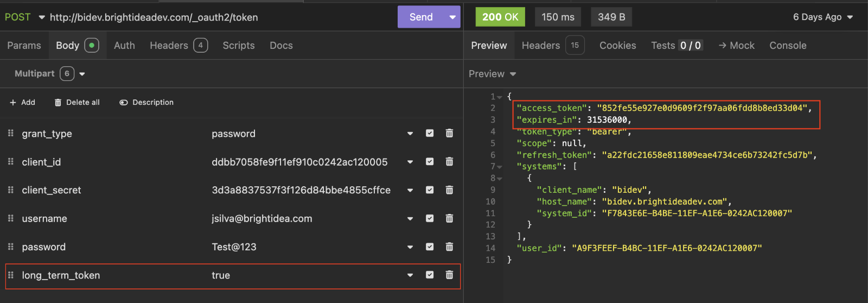Delete the client_id row
The image size is (868, 303).
(449, 161)
